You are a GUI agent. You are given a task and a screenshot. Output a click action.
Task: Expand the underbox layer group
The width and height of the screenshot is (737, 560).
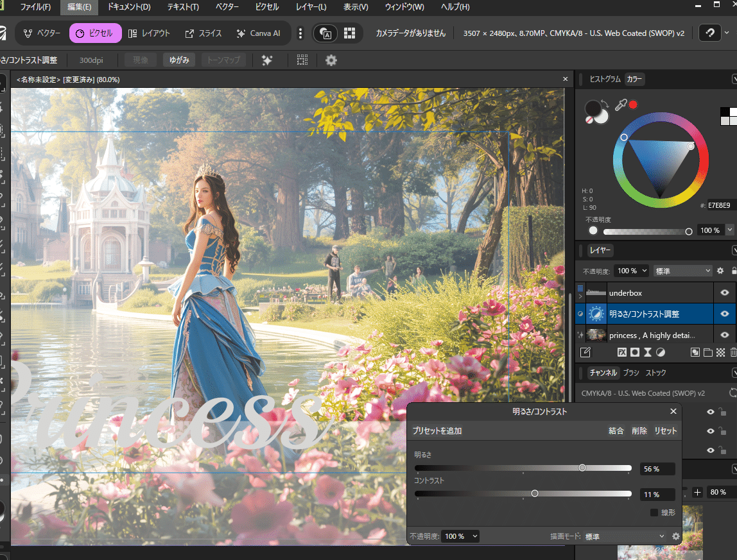pyautogui.click(x=580, y=297)
